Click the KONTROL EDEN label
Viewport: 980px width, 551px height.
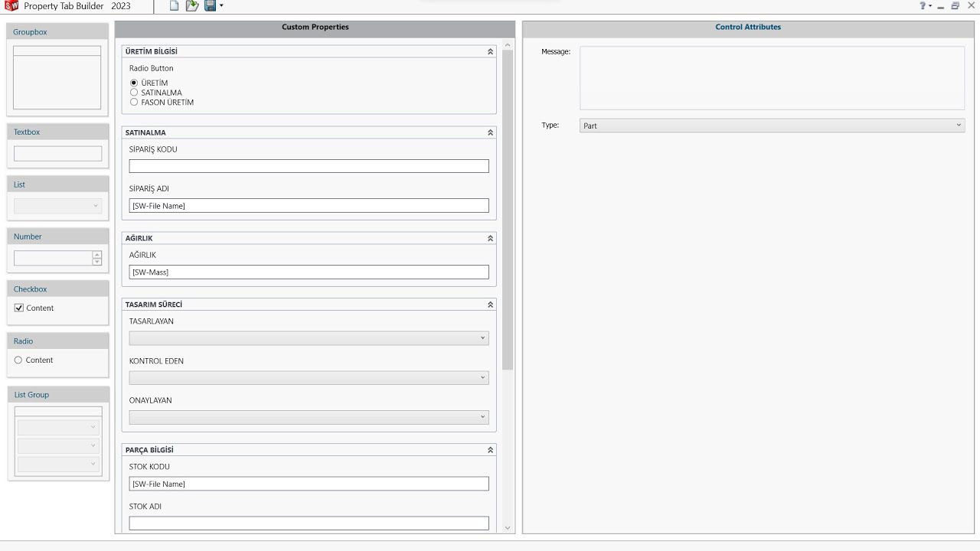[x=156, y=361]
